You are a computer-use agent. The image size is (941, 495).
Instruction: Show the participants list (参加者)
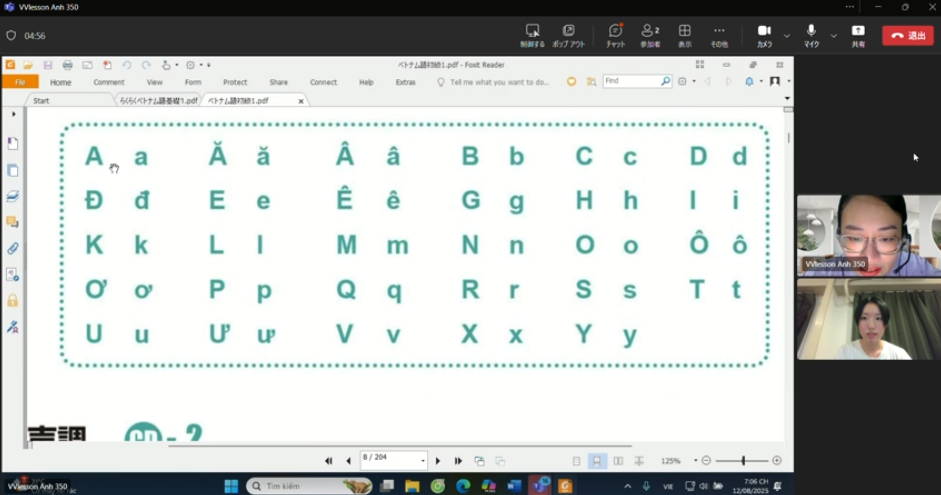click(650, 34)
